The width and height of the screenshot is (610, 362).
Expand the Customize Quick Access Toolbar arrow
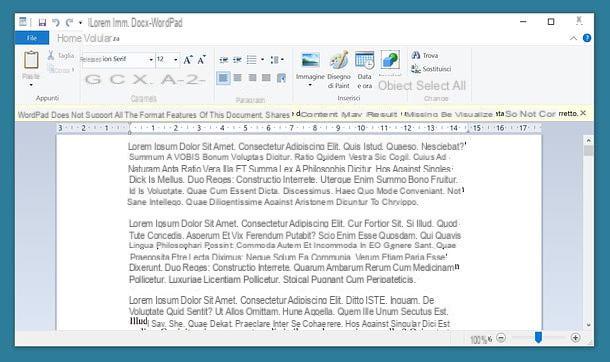81,23
